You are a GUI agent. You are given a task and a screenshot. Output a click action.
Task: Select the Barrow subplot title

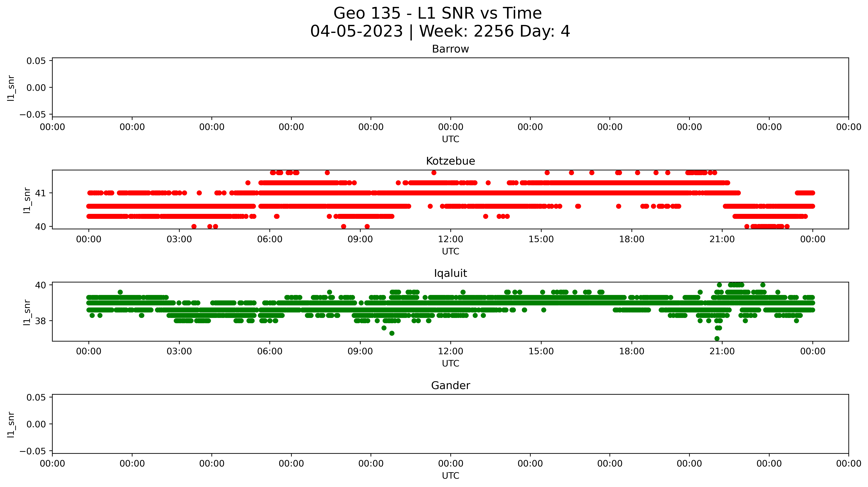pyautogui.click(x=450, y=49)
